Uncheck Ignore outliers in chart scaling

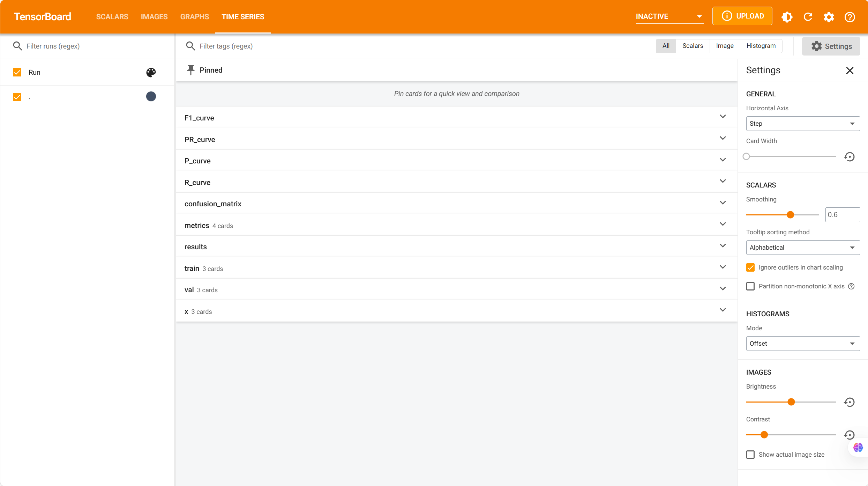(x=750, y=267)
